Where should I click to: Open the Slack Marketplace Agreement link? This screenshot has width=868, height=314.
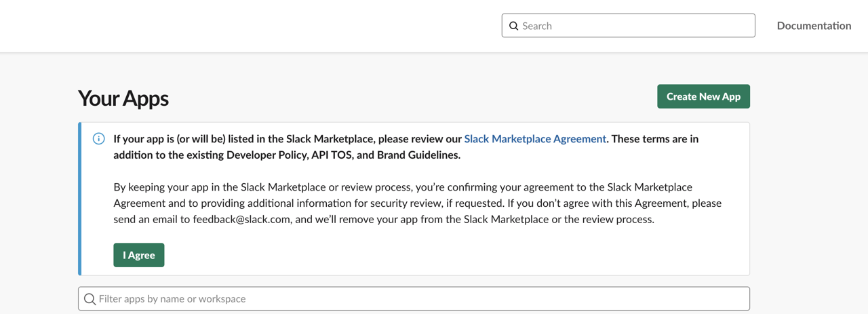[x=535, y=138]
